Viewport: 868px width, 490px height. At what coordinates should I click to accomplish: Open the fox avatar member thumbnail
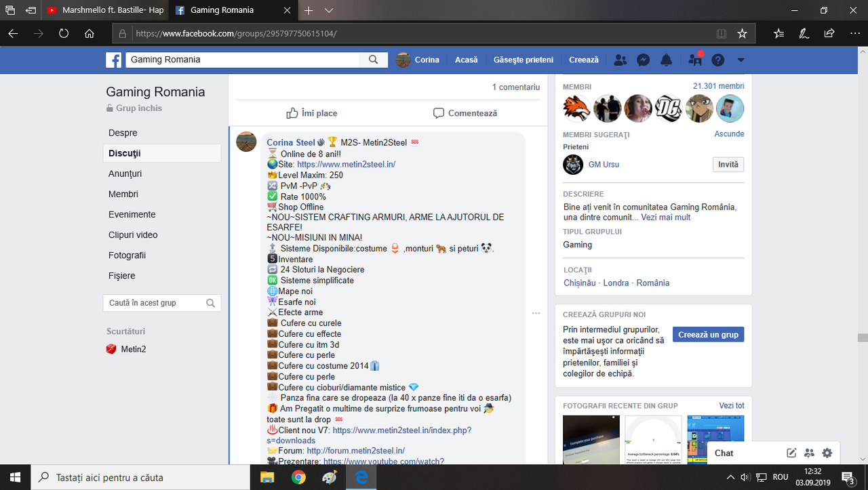[576, 108]
